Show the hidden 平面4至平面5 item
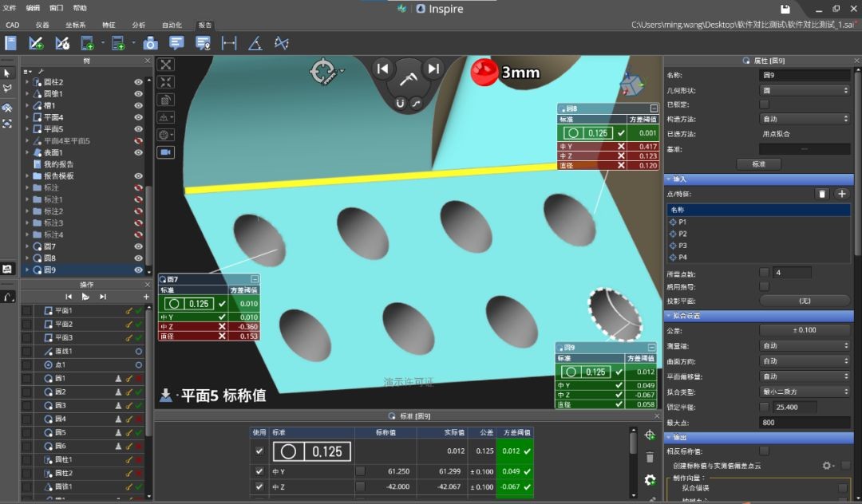Image resolution: width=862 pixels, height=504 pixels. [139, 141]
